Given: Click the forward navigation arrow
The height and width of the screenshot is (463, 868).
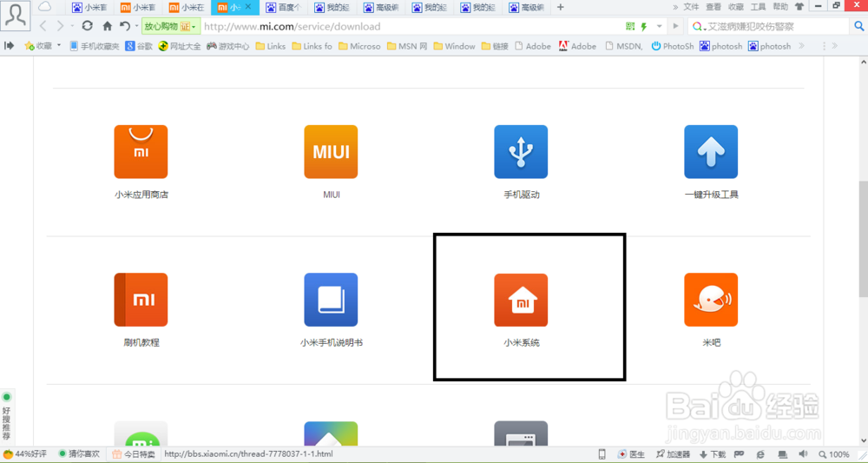Looking at the screenshot, I should [x=61, y=26].
